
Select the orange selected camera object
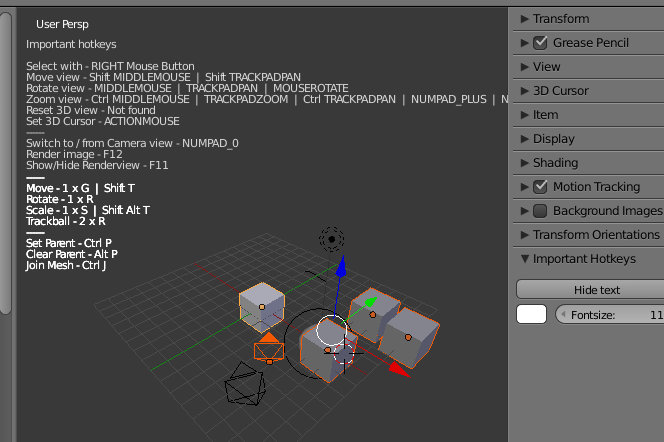coord(268,350)
